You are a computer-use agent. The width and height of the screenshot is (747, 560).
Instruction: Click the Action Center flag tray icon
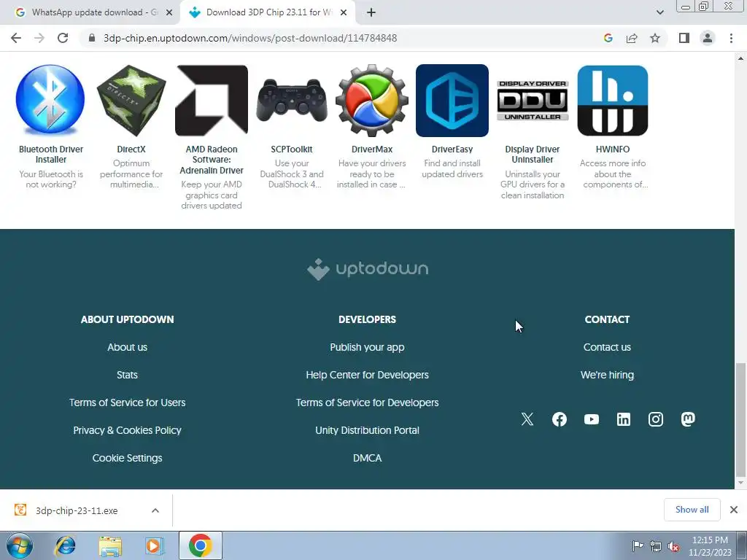click(x=638, y=546)
